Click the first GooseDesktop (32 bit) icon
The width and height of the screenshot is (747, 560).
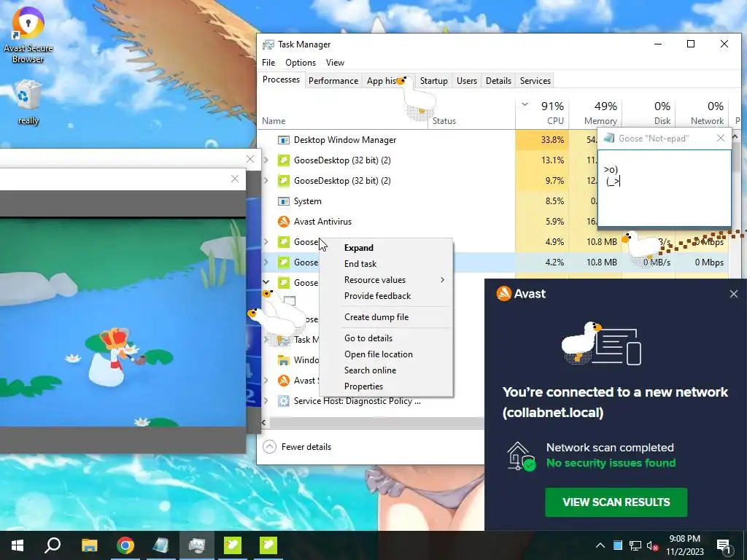pyautogui.click(x=284, y=160)
